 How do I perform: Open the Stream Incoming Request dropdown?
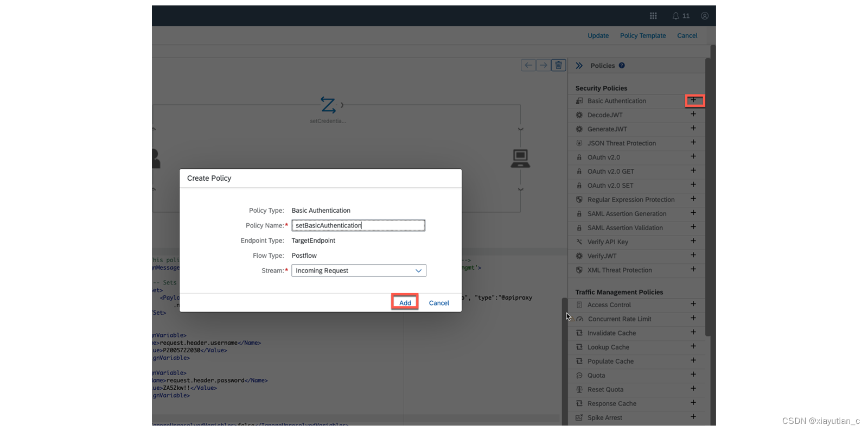(359, 270)
